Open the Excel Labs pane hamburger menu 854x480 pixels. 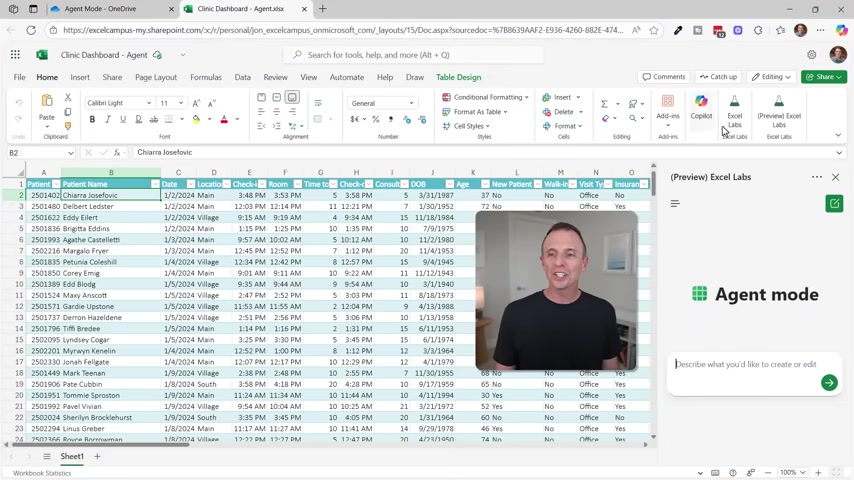[x=675, y=203]
